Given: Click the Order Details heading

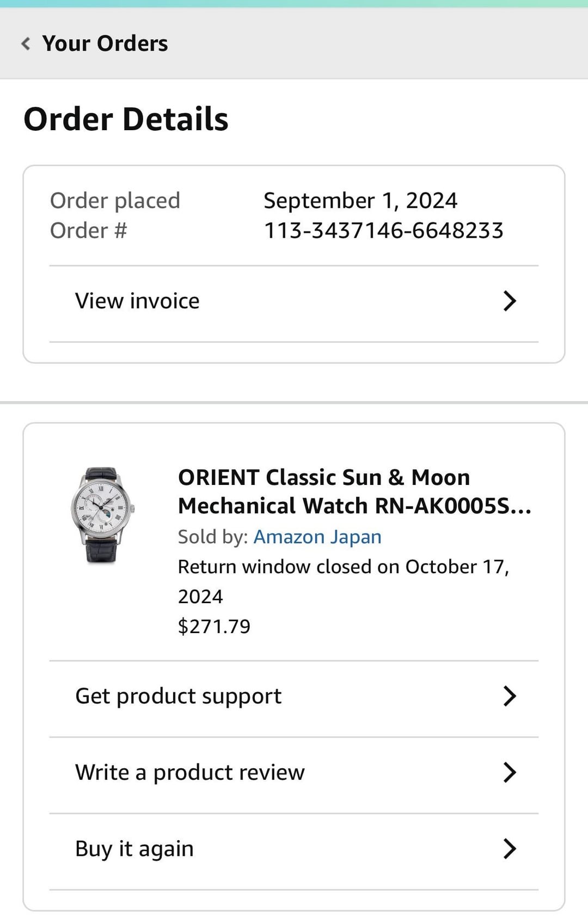Looking at the screenshot, I should [x=126, y=119].
